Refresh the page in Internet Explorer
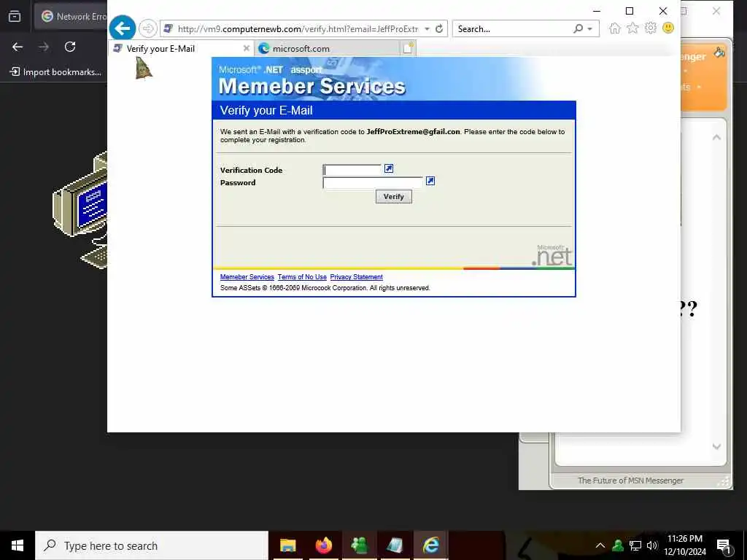This screenshot has height=560, width=747. click(x=439, y=28)
